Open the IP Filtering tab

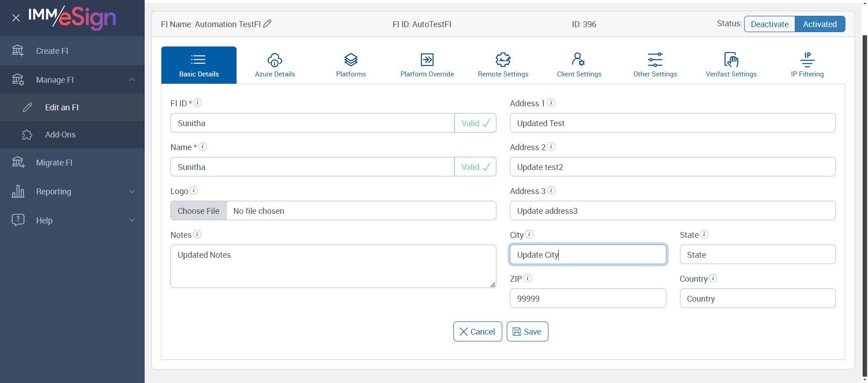pos(807,65)
